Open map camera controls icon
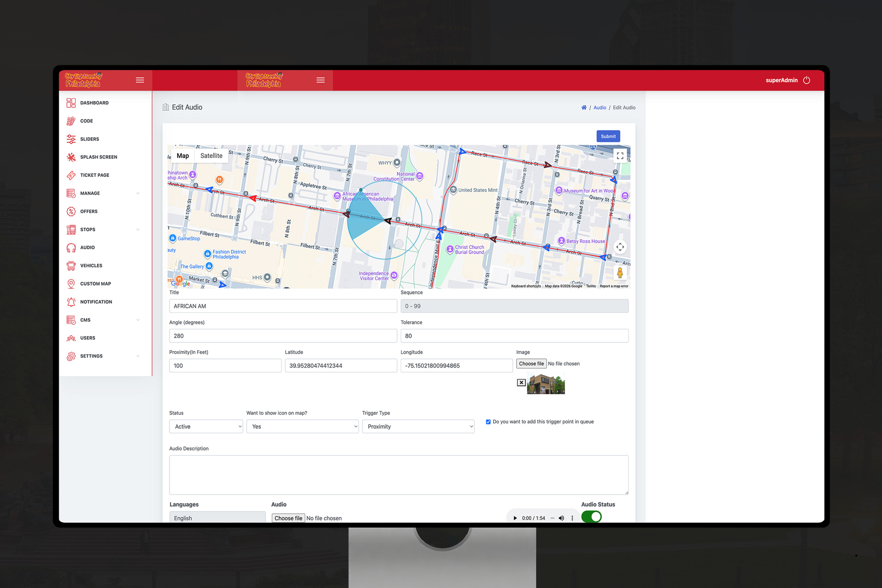Screen dimensions: 882x588 click(x=620, y=247)
